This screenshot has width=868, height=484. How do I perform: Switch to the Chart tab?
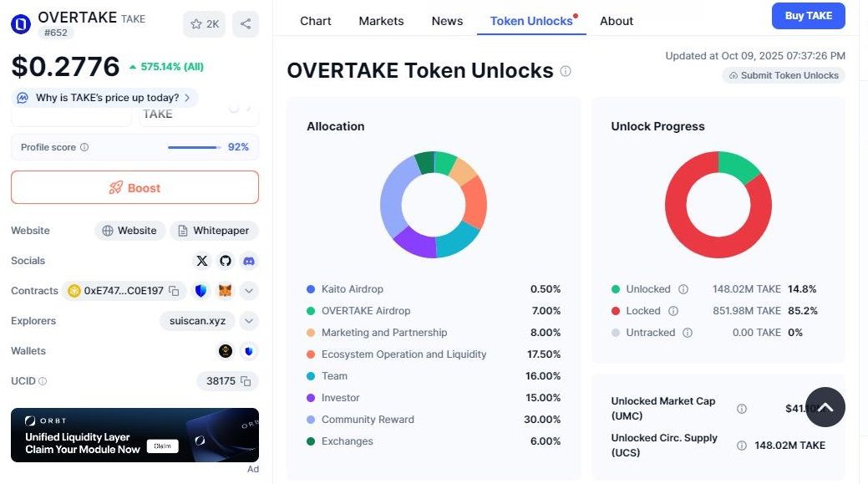[315, 21]
